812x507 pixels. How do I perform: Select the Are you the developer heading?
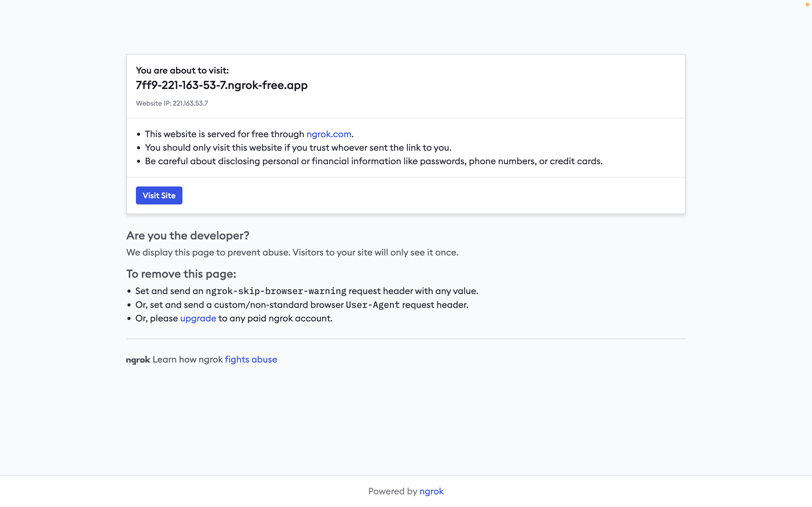(187, 236)
